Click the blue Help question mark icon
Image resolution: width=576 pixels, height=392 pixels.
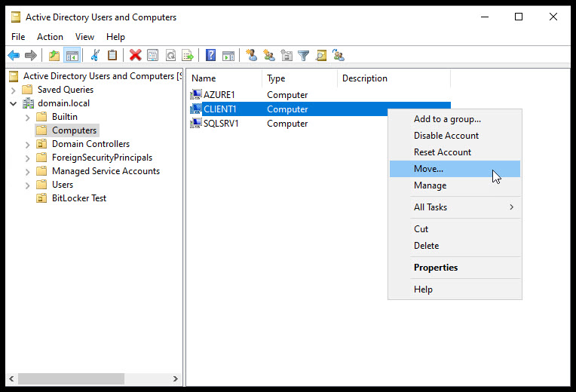pyautogui.click(x=210, y=56)
